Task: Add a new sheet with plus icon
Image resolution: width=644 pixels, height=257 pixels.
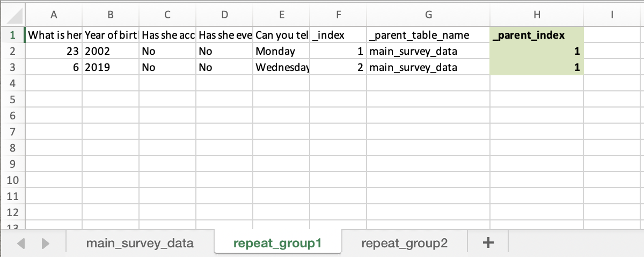Action: point(488,243)
